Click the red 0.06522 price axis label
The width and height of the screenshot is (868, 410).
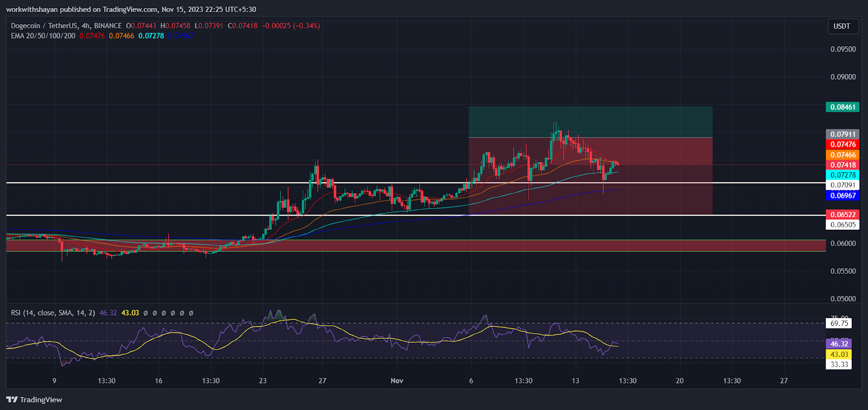click(x=843, y=215)
